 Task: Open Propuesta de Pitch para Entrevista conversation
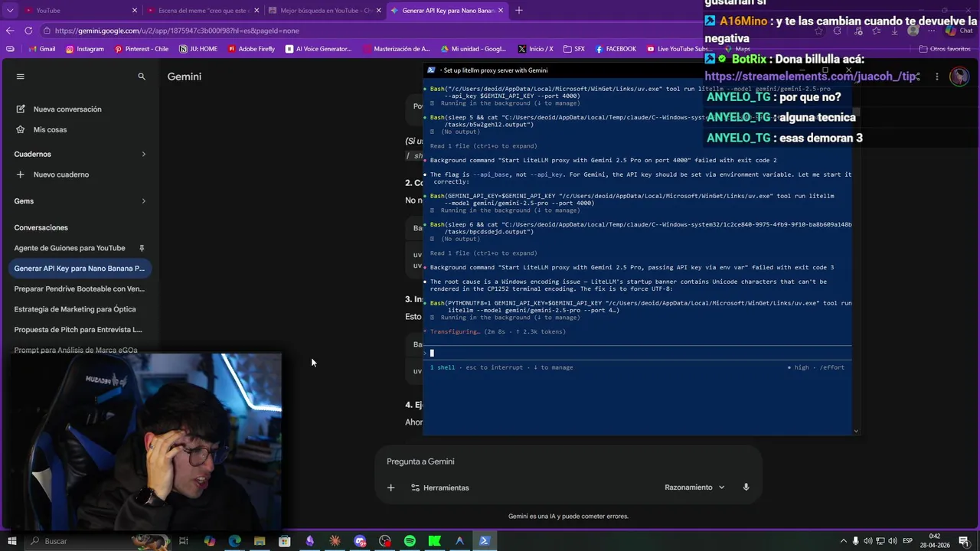coord(80,330)
